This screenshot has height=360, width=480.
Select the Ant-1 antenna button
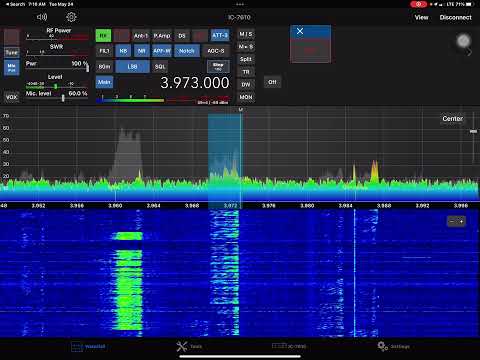coord(141,35)
